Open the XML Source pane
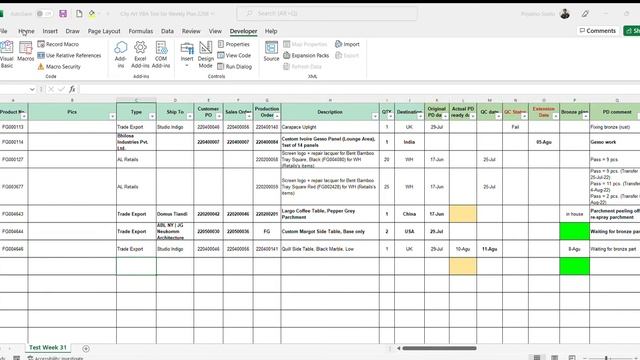 tap(271, 51)
